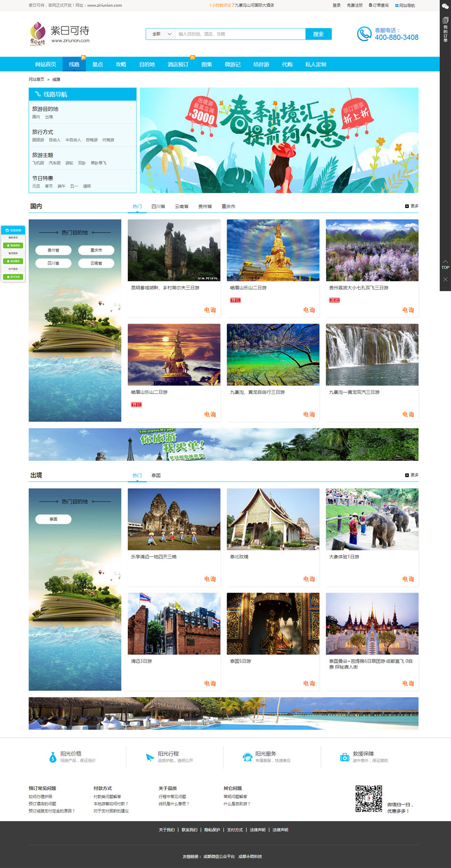Click the TOP back-to-top arrow
Image resolution: width=451 pixels, height=868 pixels.
pos(445,265)
